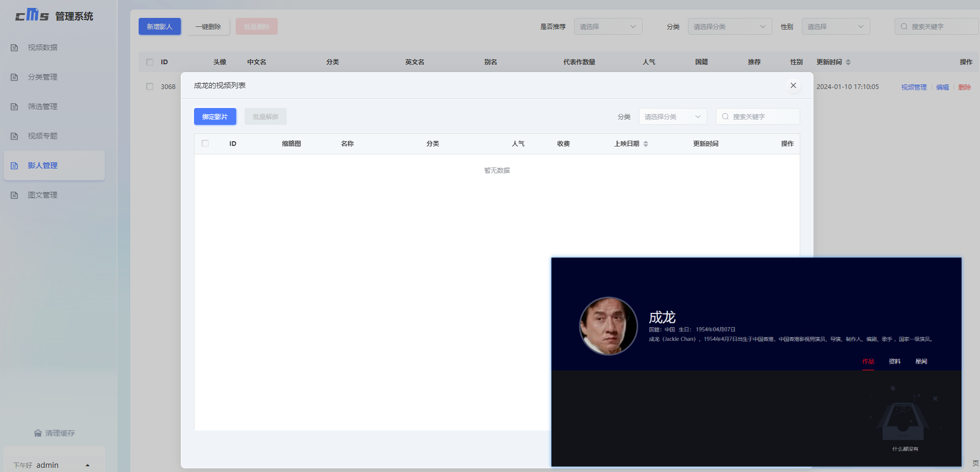Click the 人气 column header in dialog
The width and height of the screenshot is (980, 472).
click(518, 144)
